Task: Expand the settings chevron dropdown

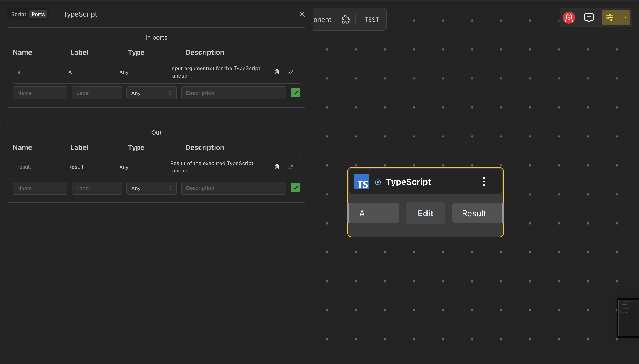Action: (624, 18)
